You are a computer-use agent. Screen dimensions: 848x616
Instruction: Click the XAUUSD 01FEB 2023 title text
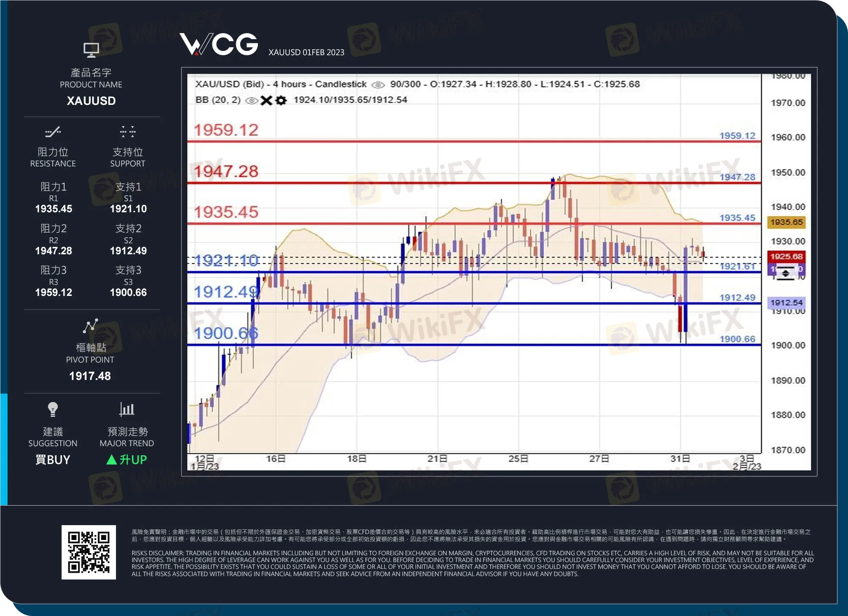pyautogui.click(x=307, y=52)
